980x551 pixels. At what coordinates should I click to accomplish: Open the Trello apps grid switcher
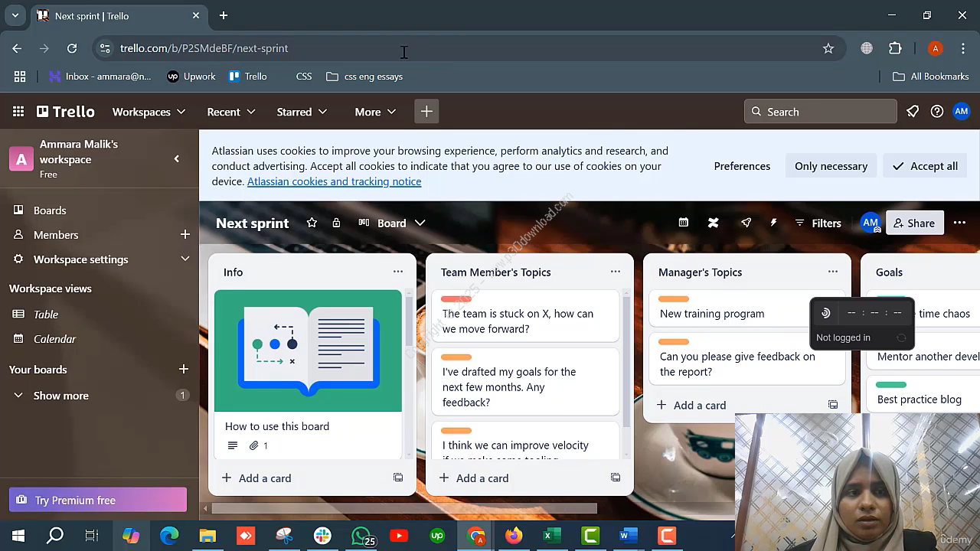click(x=18, y=112)
